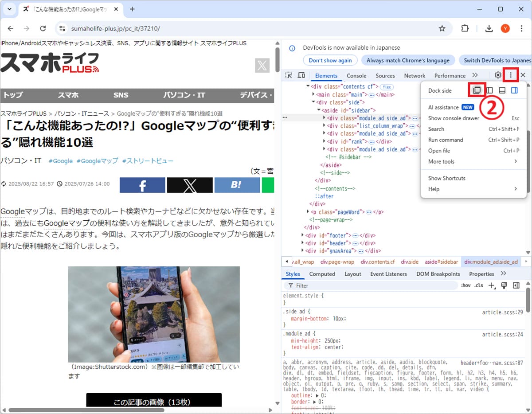Click the new style rule plus icon
Image resolution: width=532 pixels, height=414 pixels.
491,285
